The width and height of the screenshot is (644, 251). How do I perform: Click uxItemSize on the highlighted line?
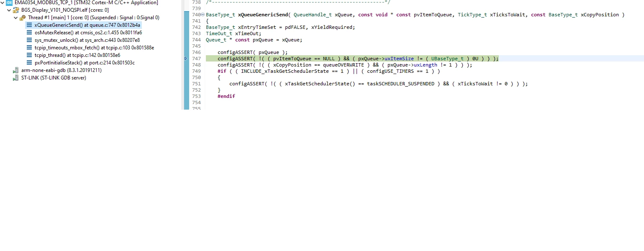tap(399, 59)
